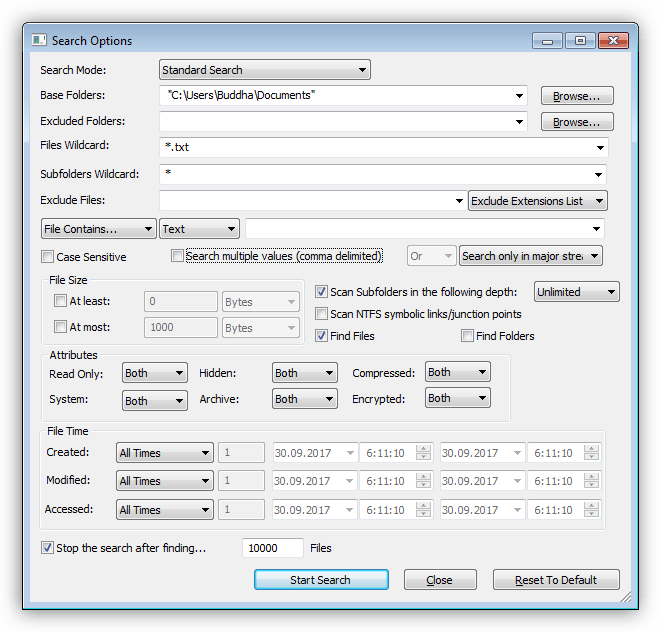661x632 pixels.
Task: Open the System attribute dropdown
Action: (x=155, y=401)
